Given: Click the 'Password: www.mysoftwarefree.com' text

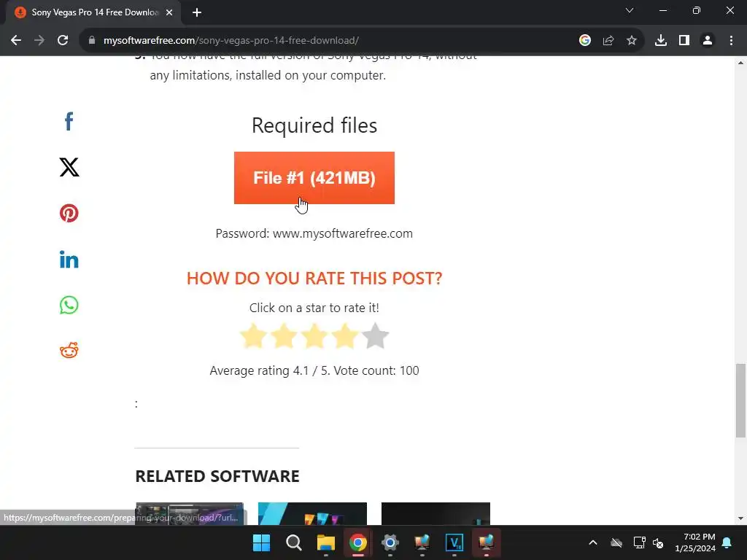Looking at the screenshot, I should pyautogui.click(x=314, y=233).
